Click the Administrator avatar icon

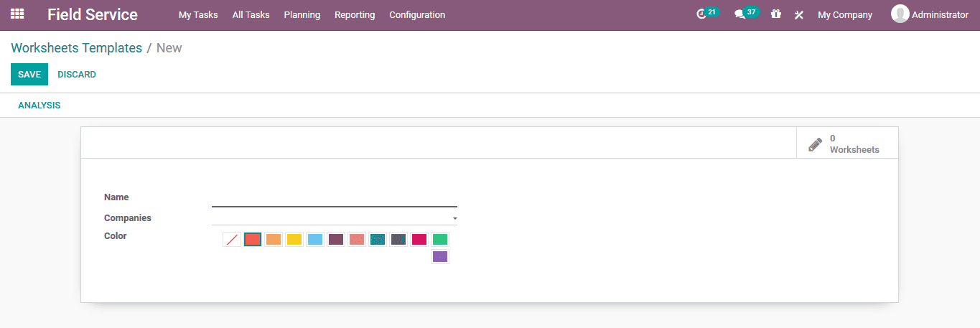pos(900,14)
